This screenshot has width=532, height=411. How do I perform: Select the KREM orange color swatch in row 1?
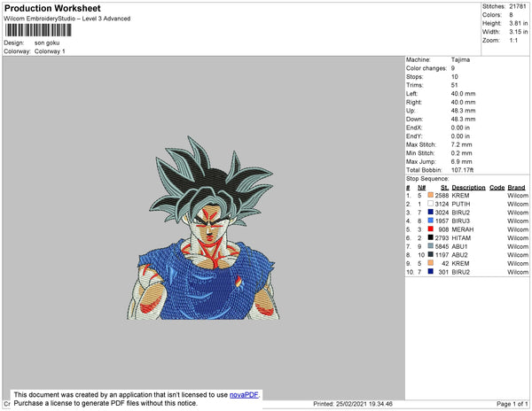(431, 195)
